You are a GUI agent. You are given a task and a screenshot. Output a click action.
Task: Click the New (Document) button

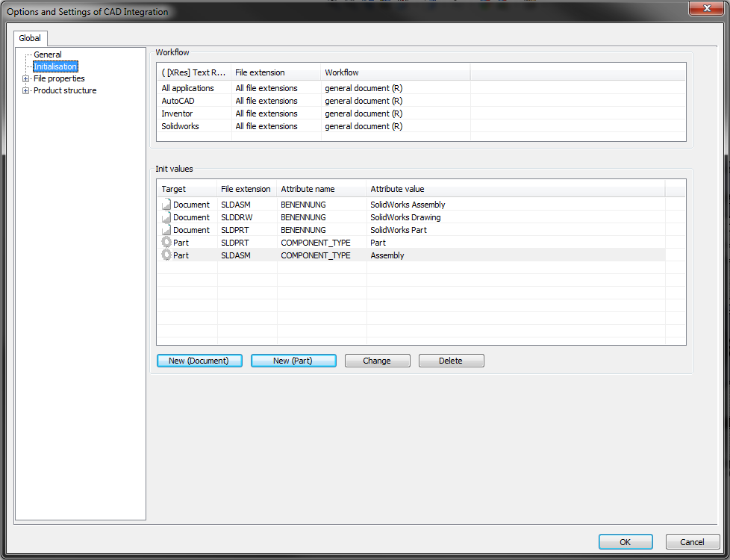coord(199,361)
